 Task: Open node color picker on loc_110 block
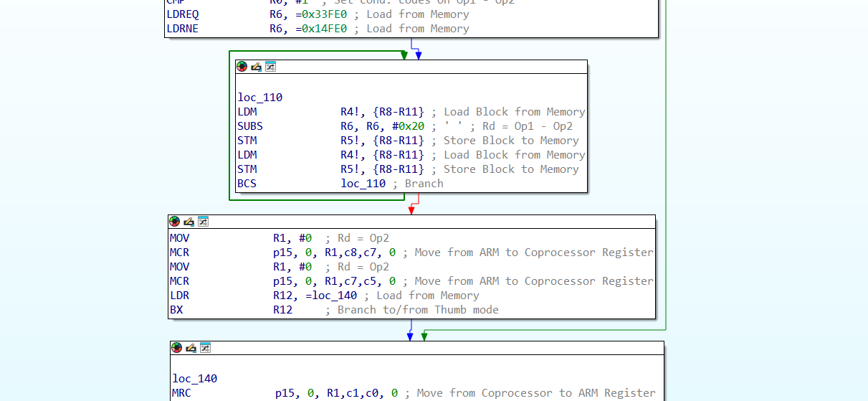point(242,66)
